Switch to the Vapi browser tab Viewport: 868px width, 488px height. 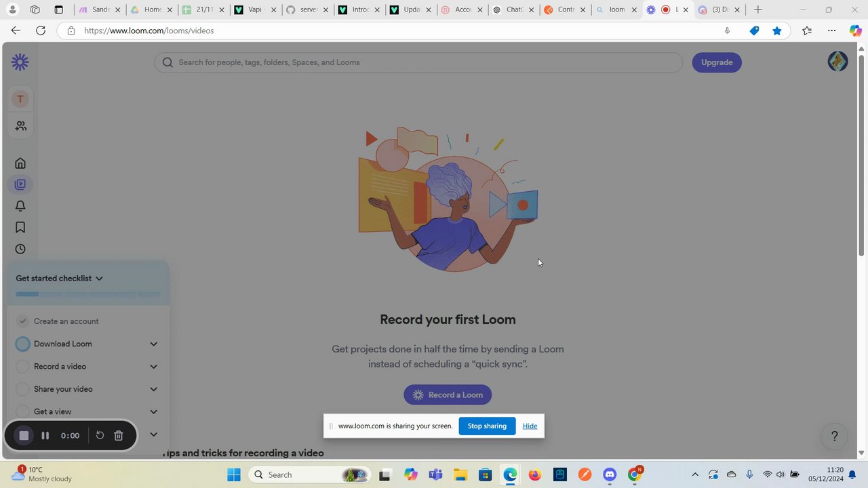click(x=255, y=9)
